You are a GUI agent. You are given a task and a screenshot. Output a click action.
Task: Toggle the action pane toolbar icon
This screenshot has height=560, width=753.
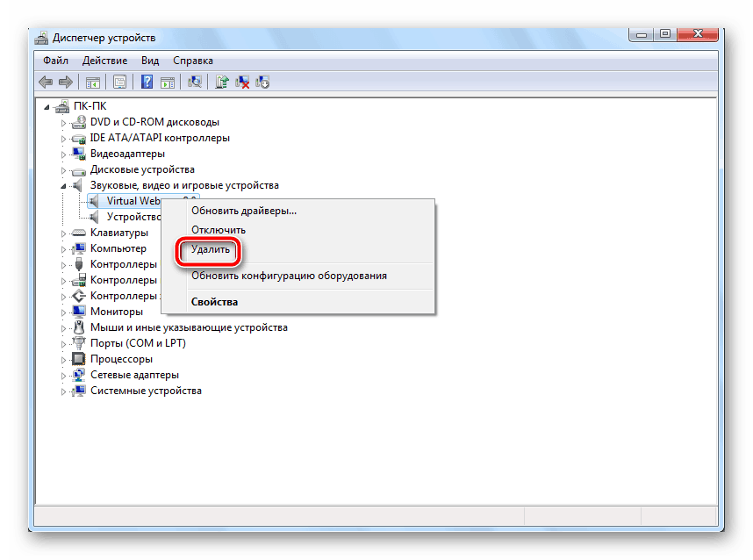[x=168, y=83]
